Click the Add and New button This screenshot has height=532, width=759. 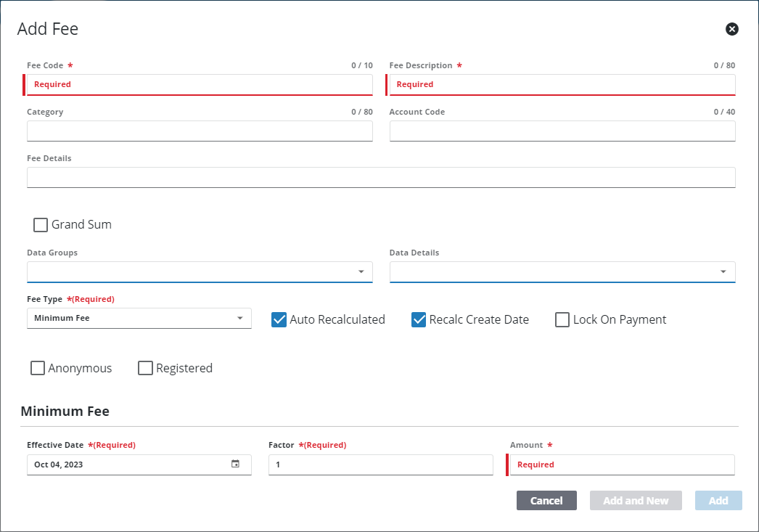(x=636, y=501)
